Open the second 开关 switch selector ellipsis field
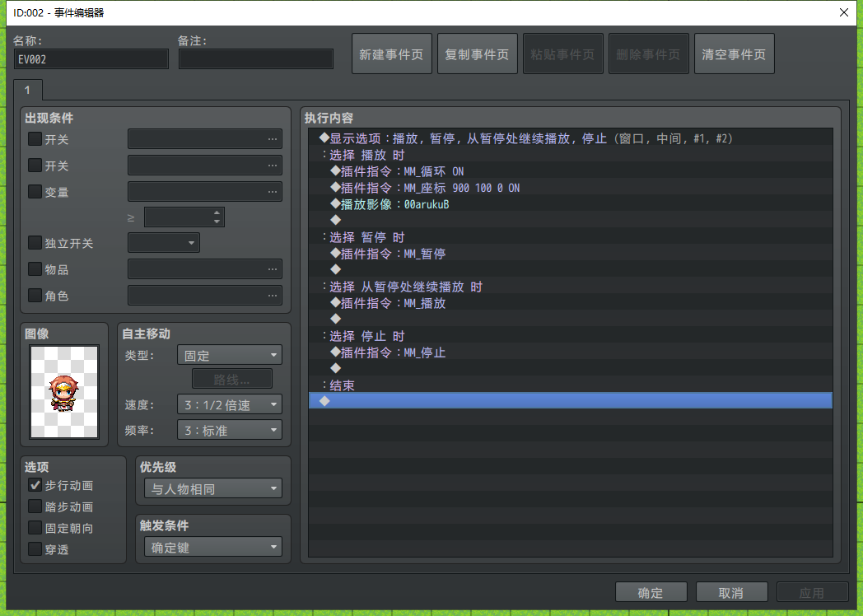 pos(205,166)
